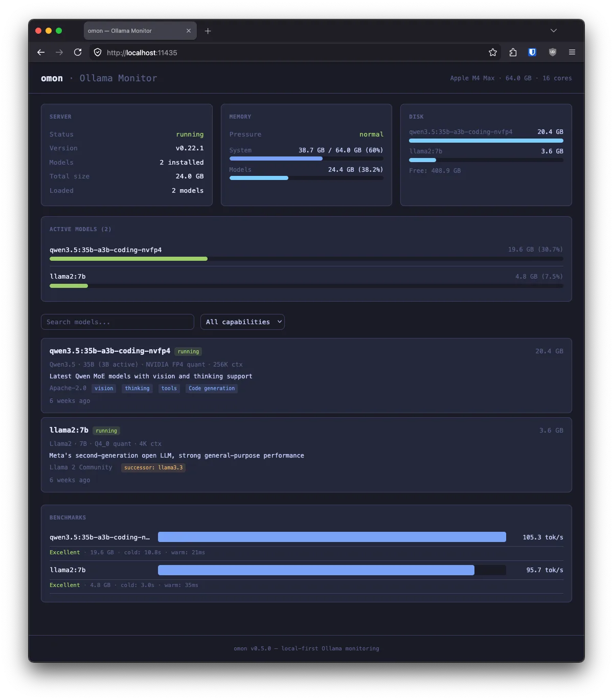Viewport: 613px width, 700px height.
Task: Click the 'omon v0.5.0' footer text
Action: [253, 648]
